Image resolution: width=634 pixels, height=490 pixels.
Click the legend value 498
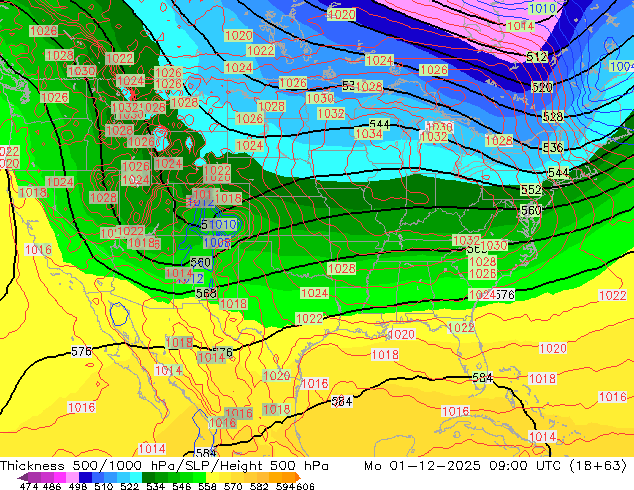click(78, 486)
